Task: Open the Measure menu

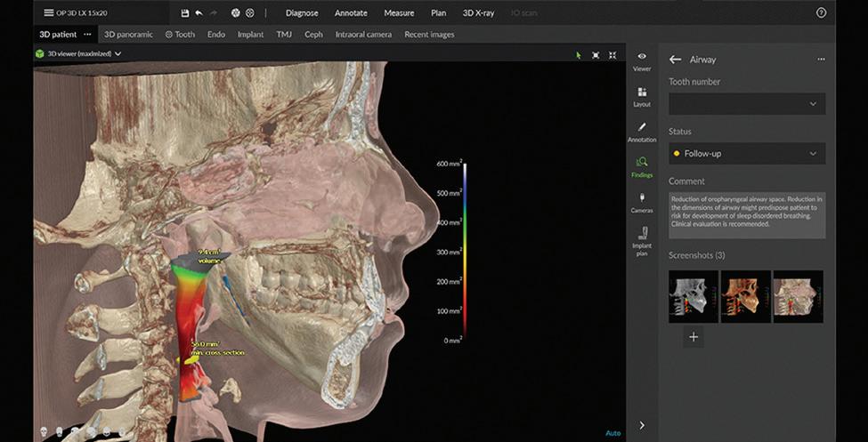Action: coord(399,13)
